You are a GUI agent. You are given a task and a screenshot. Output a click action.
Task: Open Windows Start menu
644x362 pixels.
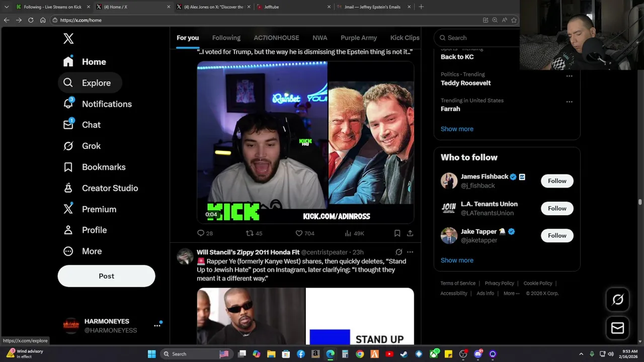[x=151, y=354]
